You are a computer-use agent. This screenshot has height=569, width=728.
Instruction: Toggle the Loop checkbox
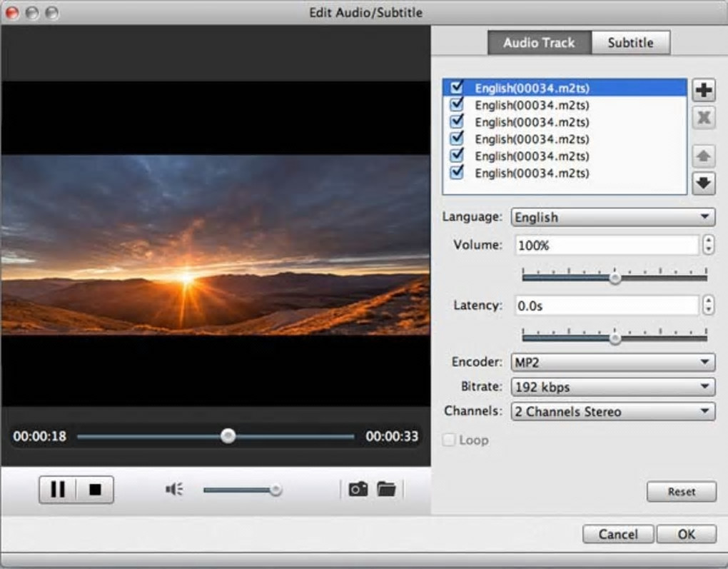[x=449, y=440]
